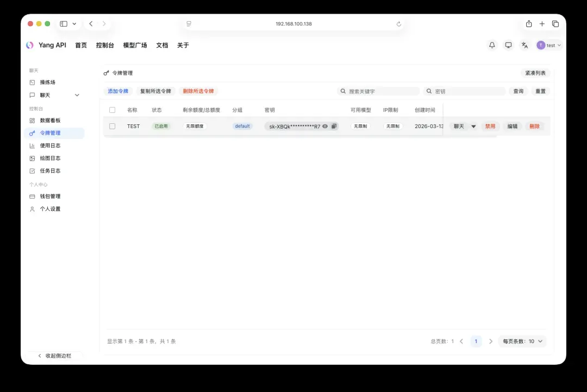Click the notification bell icon
The height and width of the screenshot is (392, 587).
(x=492, y=45)
